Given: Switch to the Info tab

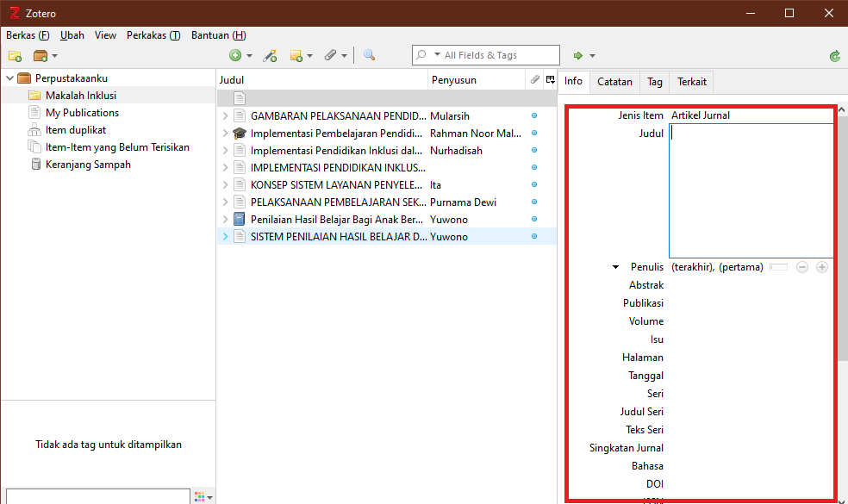Looking at the screenshot, I should click(x=573, y=81).
